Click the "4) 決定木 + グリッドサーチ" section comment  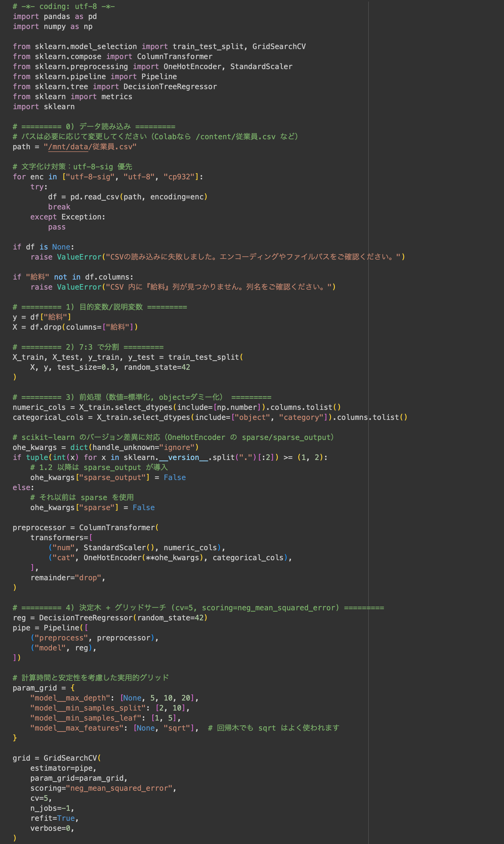click(198, 608)
